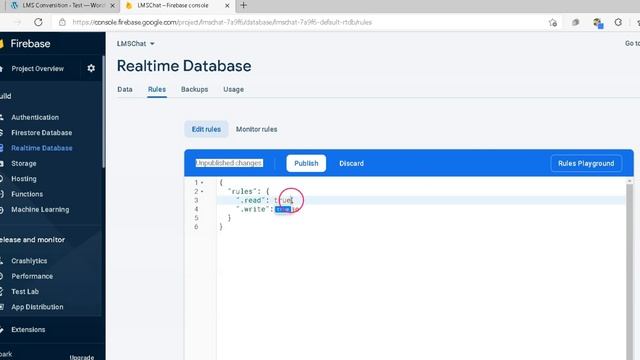Open project settings gear icon
Screen dimensions: 640x360
(91, 68)
